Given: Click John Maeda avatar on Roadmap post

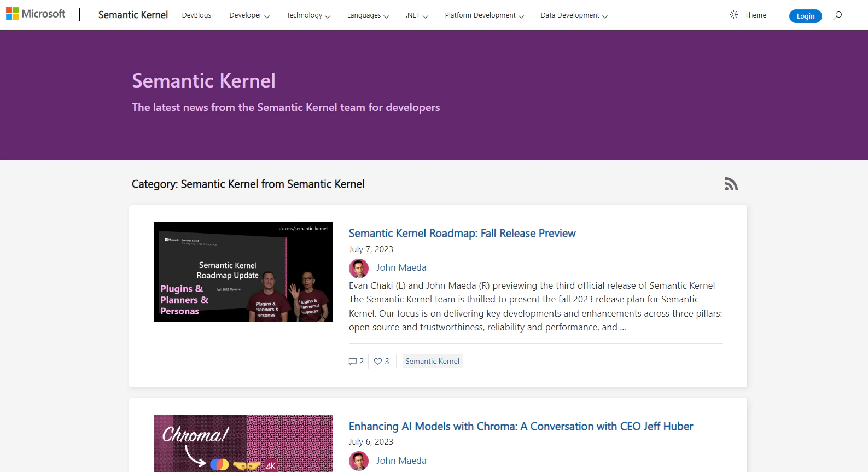Looking at the screenshot, I should pos(359,268).
